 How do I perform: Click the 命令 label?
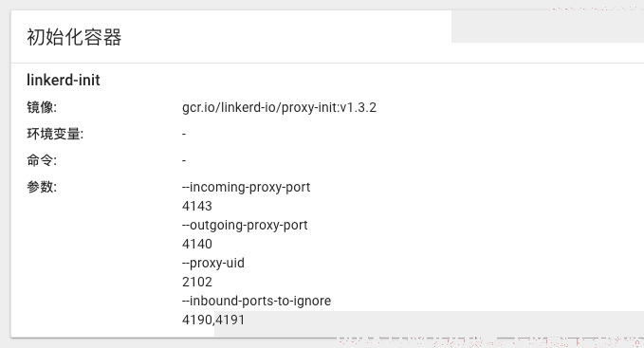pos(42,160)
